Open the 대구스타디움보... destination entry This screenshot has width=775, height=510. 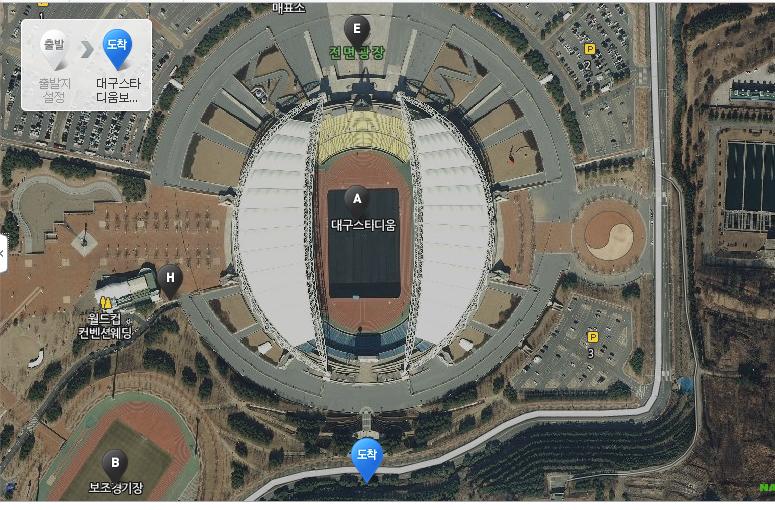tap(118, 90)
